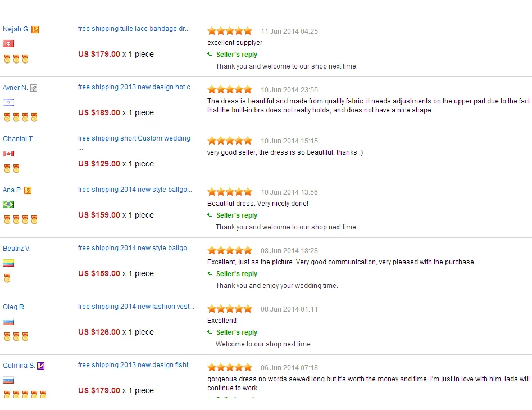Click the Canada flag under Chantal T.

8,154
